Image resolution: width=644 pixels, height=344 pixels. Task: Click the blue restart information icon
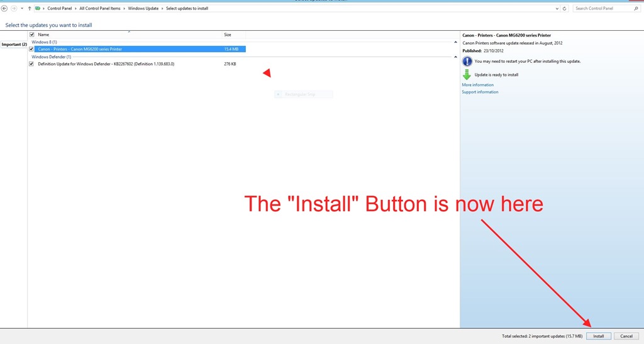click(x=467, y=62)
